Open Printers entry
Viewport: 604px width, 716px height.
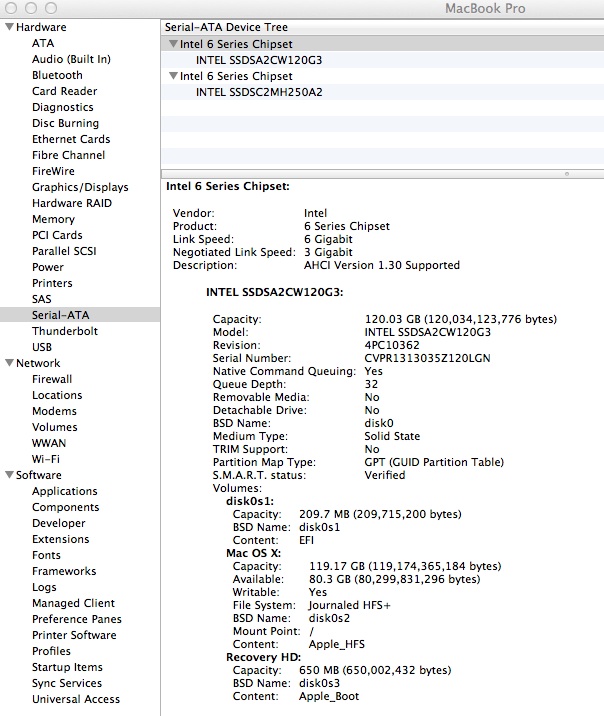click(x=52, y=283)
